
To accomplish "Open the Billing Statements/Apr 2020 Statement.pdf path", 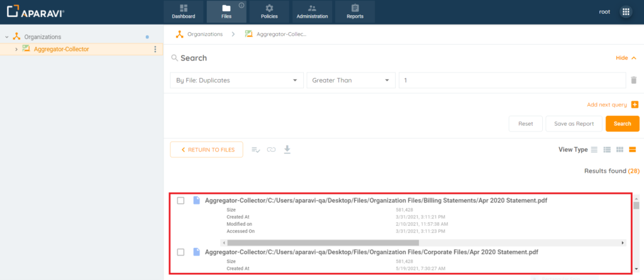I will click(376, 201).
